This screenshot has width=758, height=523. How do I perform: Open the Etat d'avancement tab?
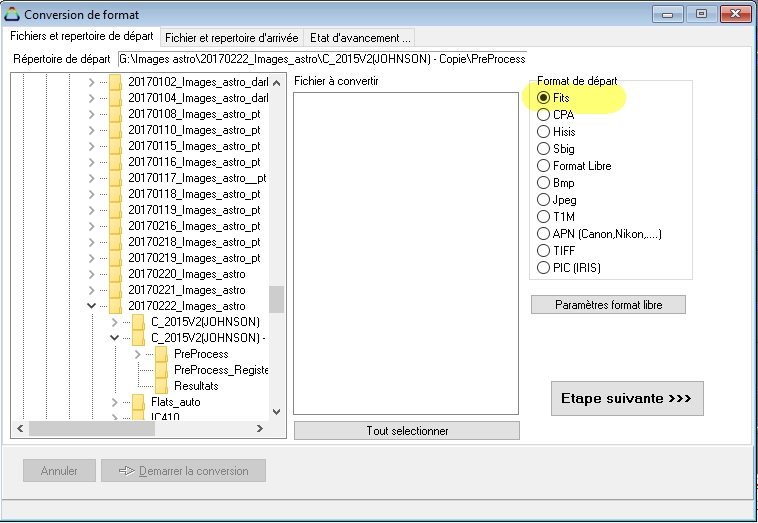click(x=358, y=38)
